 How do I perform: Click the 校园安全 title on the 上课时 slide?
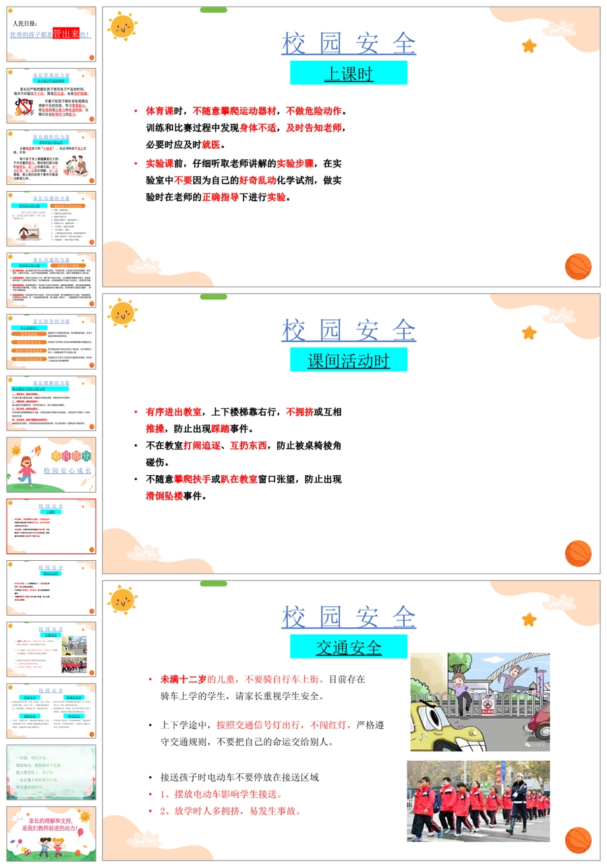[x=349, y=43]
